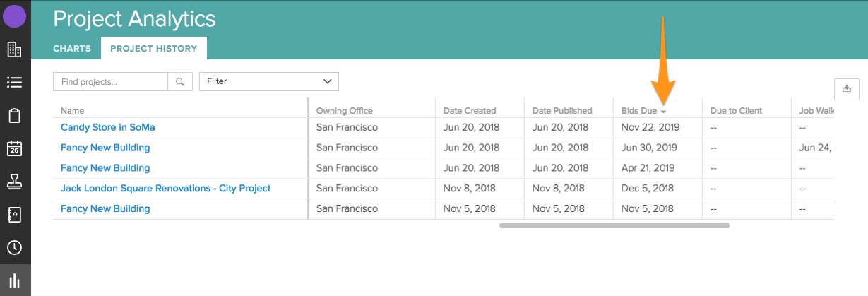The height and width of the screenshot is (296, 868).
Task: Click the purple profile avatar
Action: tap(15, 16)
